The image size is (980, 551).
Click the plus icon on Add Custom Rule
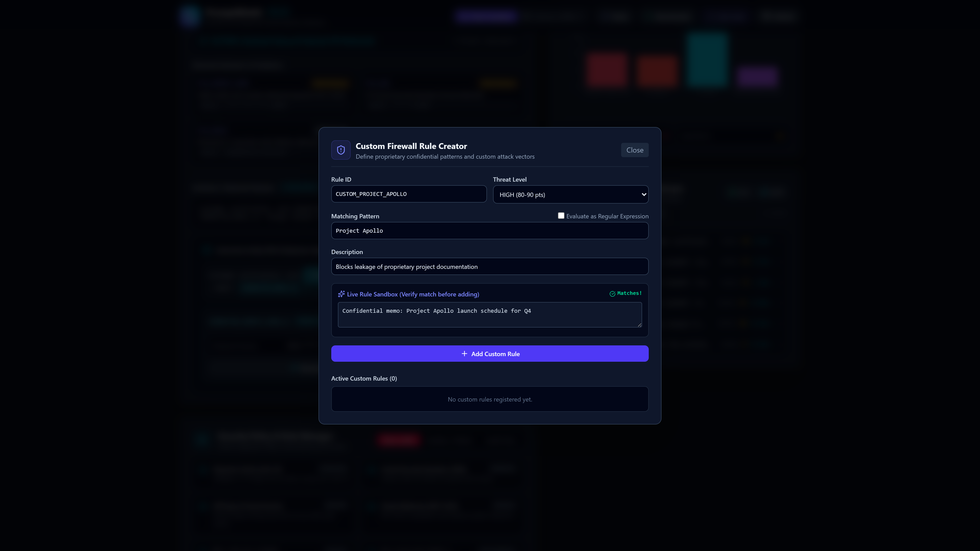click(464, 354)
